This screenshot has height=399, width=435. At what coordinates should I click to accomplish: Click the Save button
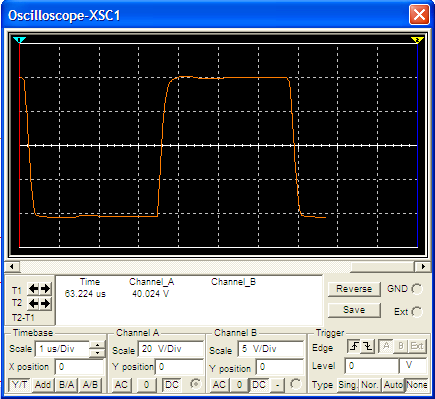(354, 310)
